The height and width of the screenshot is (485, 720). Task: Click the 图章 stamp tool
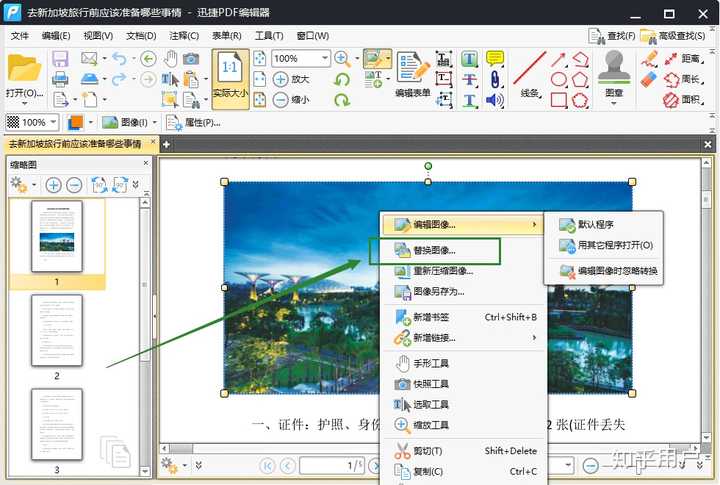tap(614, 76)
